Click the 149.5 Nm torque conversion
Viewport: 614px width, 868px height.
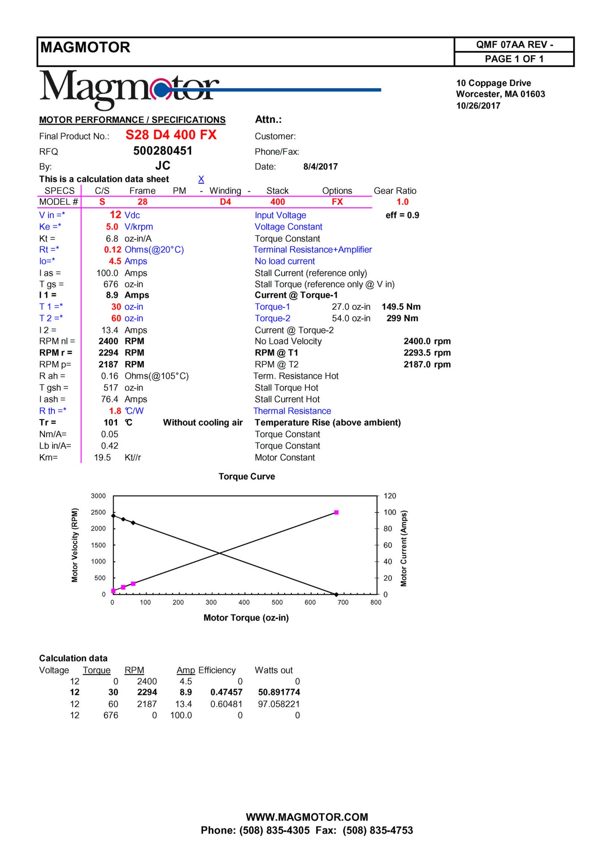401,306
